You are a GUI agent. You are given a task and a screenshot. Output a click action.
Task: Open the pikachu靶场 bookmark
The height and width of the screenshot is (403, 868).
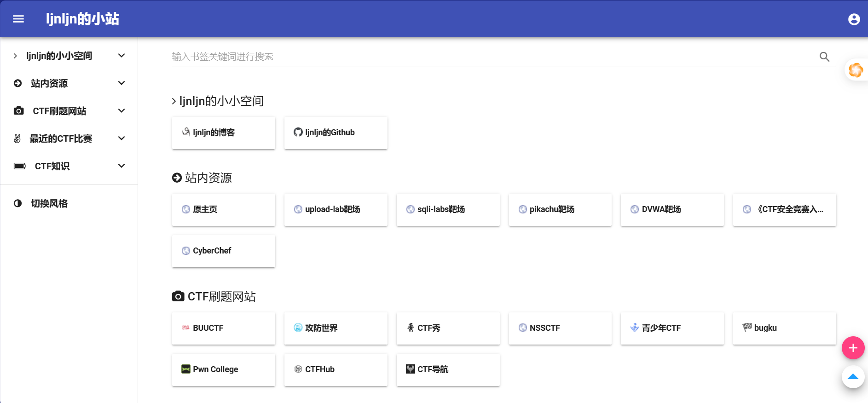[560, 209]
